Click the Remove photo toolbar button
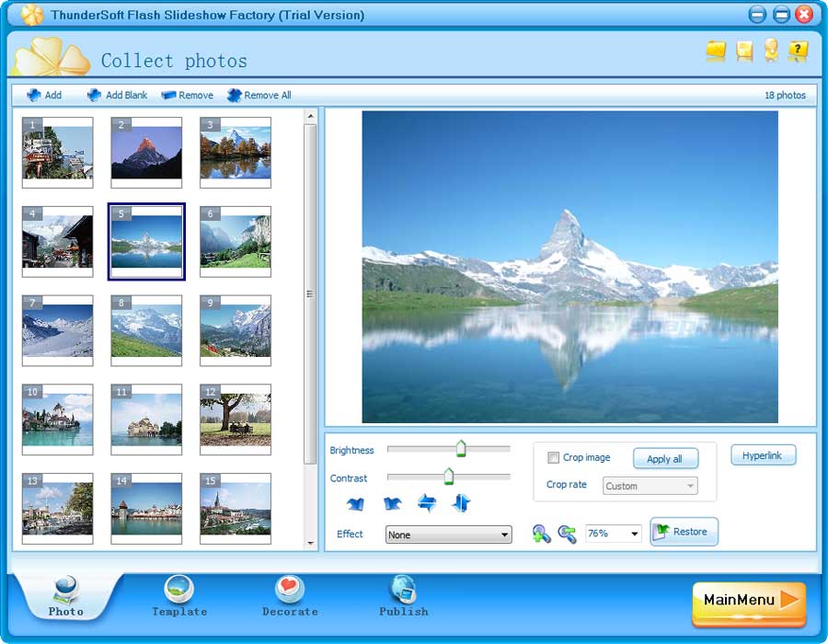This screenshot has height=644, width=828. [188, 95]
